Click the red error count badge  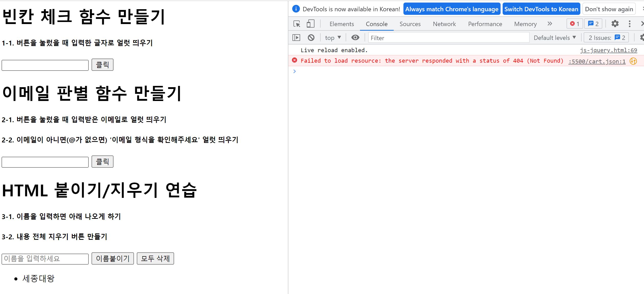click(x=575, y=24)
